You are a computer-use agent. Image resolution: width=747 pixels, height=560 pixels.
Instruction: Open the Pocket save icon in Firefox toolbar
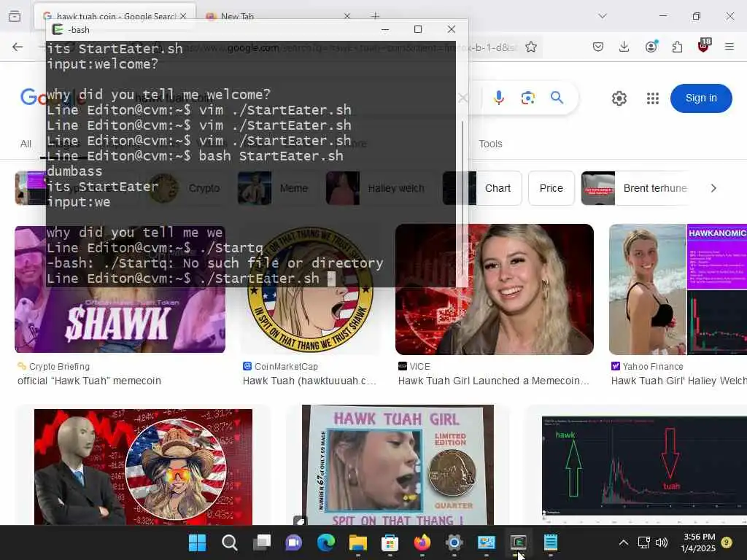pyautogui.click(x=598, y=47)
